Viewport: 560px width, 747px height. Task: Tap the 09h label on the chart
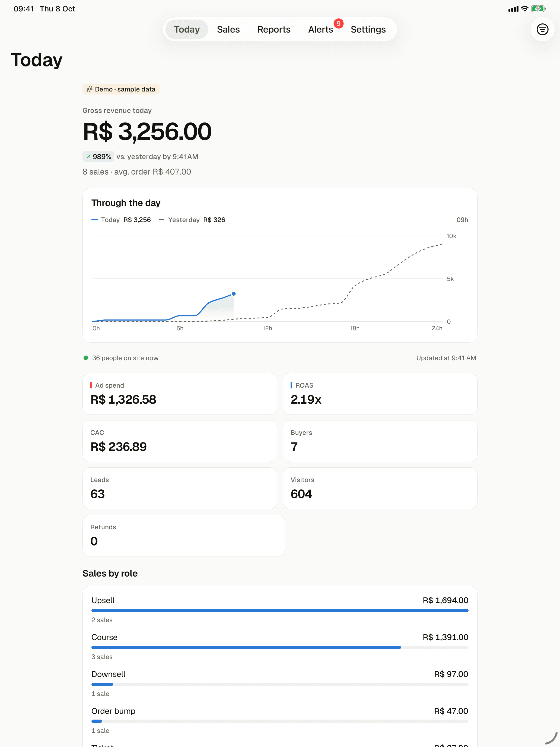tap(462, 220)
